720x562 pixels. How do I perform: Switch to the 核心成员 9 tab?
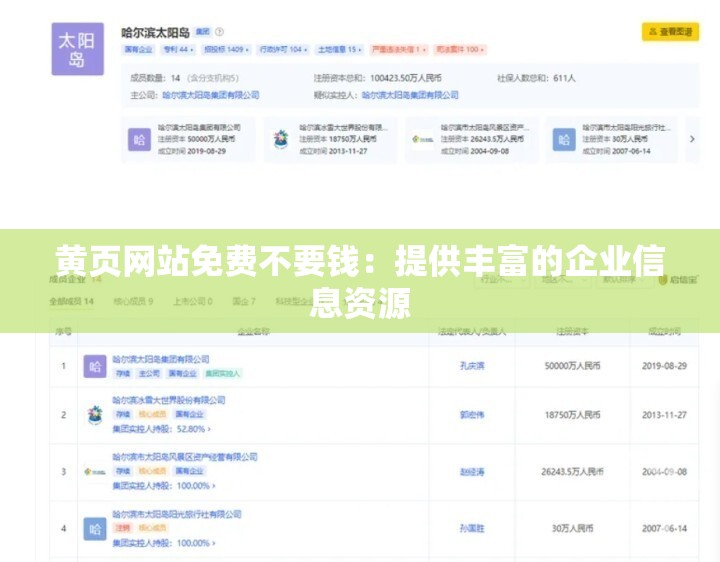pos(133,301)
